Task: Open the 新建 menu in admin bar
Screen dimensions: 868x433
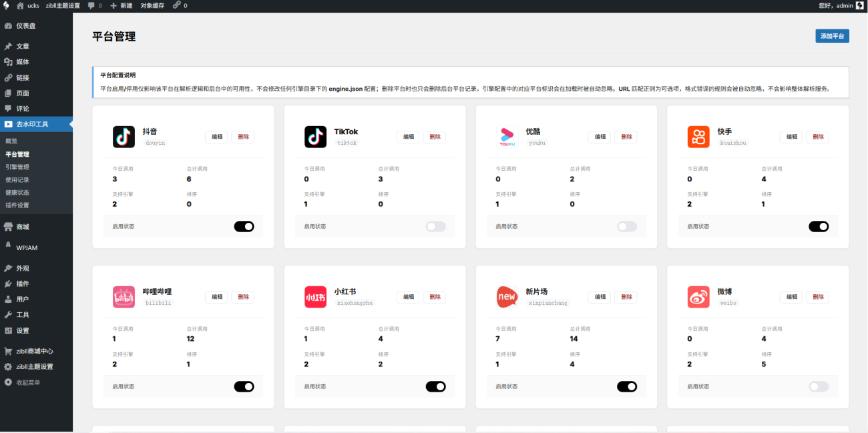Action: [x=122, y=5]
